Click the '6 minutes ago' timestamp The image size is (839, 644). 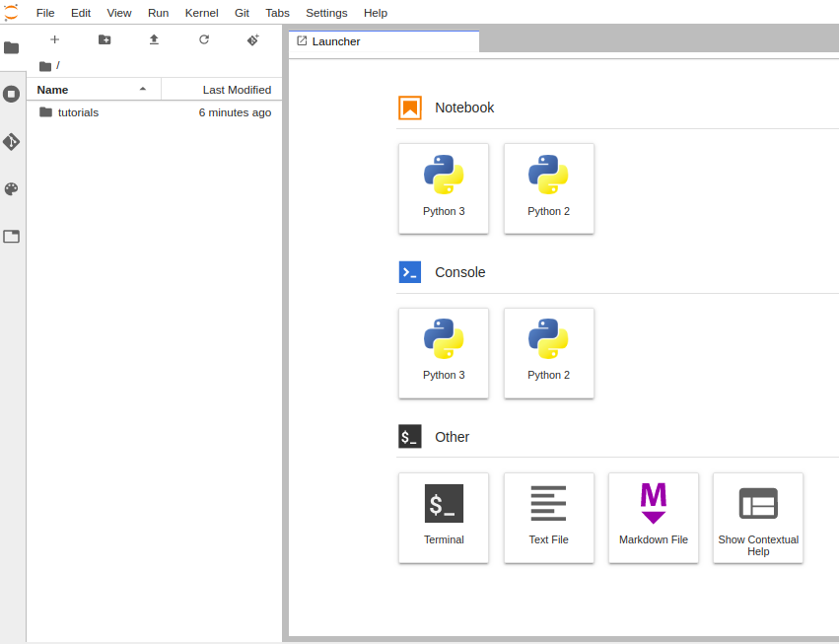coord(235,112)
